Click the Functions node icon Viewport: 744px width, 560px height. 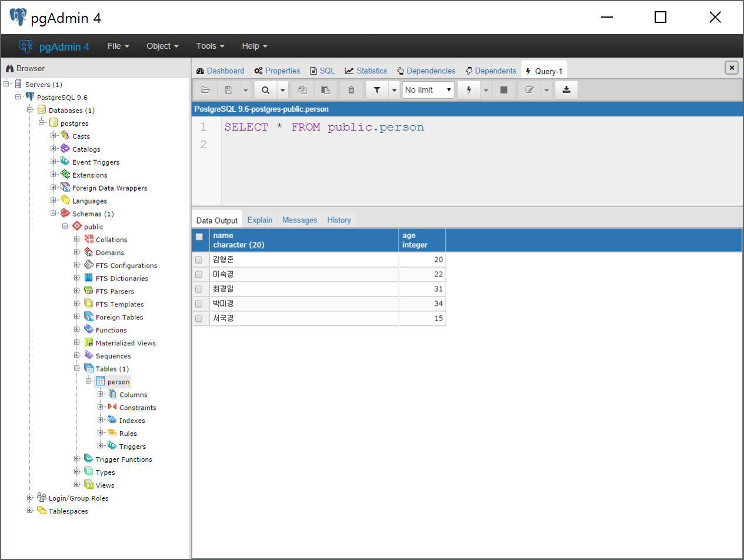pos(88,330)
